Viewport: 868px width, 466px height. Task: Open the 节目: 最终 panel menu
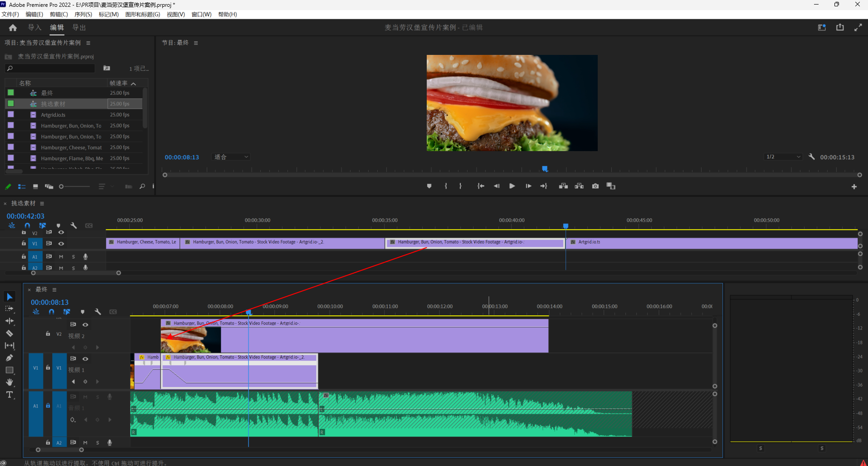click(x=196, y=43)
